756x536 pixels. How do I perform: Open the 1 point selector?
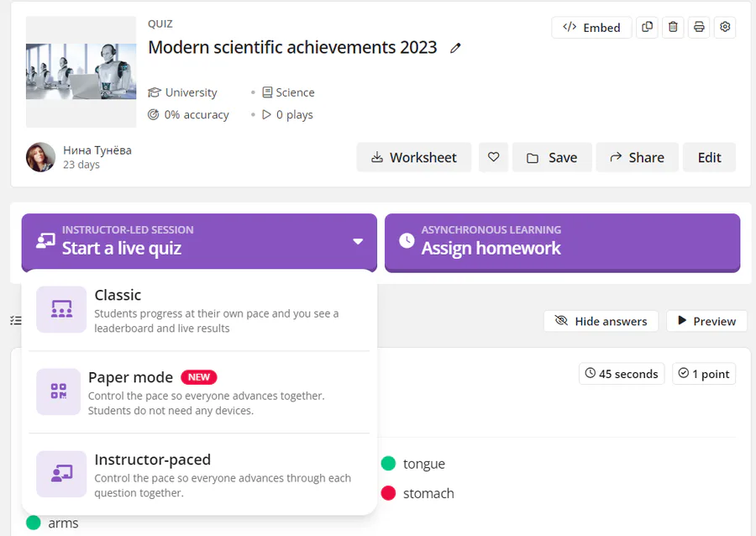pos(704,374)
